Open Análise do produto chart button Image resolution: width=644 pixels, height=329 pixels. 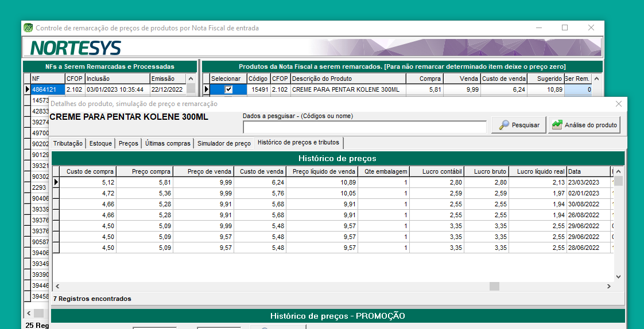point(584,125)
